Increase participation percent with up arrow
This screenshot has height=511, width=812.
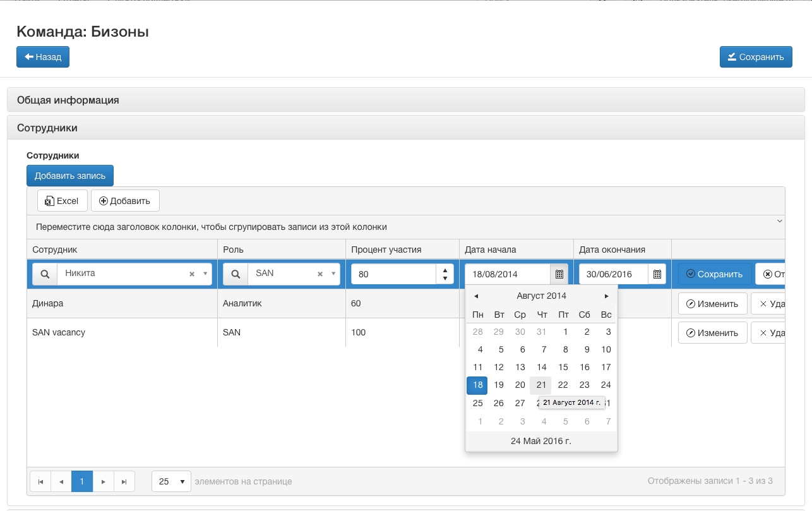[445, 270]
